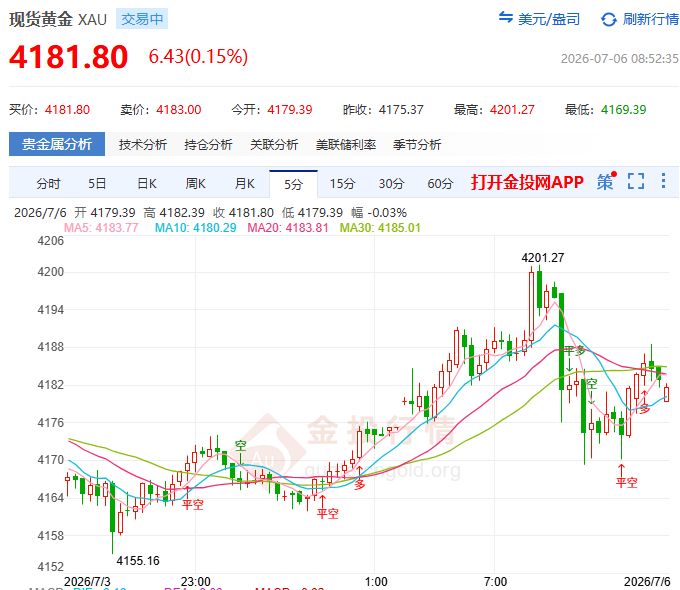This screenshot has height=590, width=680.
Task: Click the 美元/盎司 unit label
Action: point(549,19)
